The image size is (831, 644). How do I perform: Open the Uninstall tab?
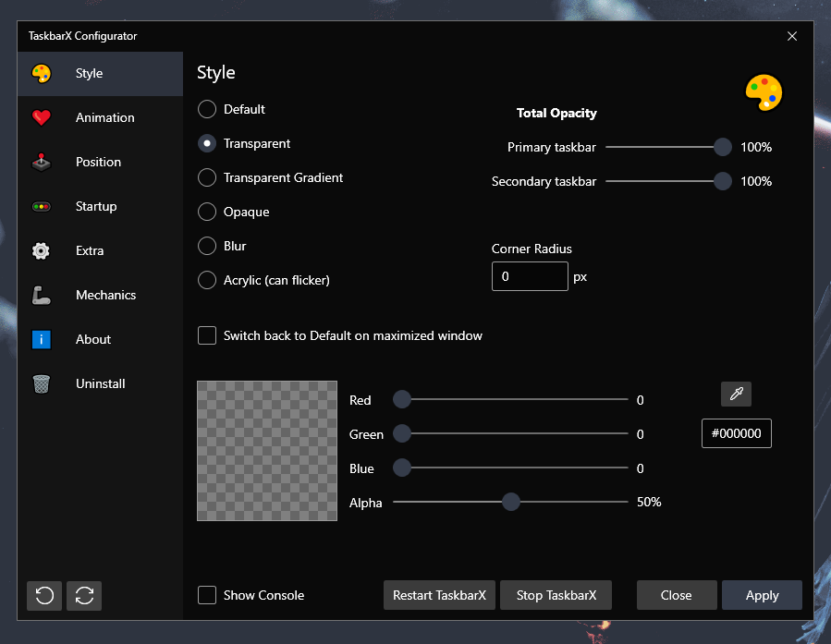(100, 383)
